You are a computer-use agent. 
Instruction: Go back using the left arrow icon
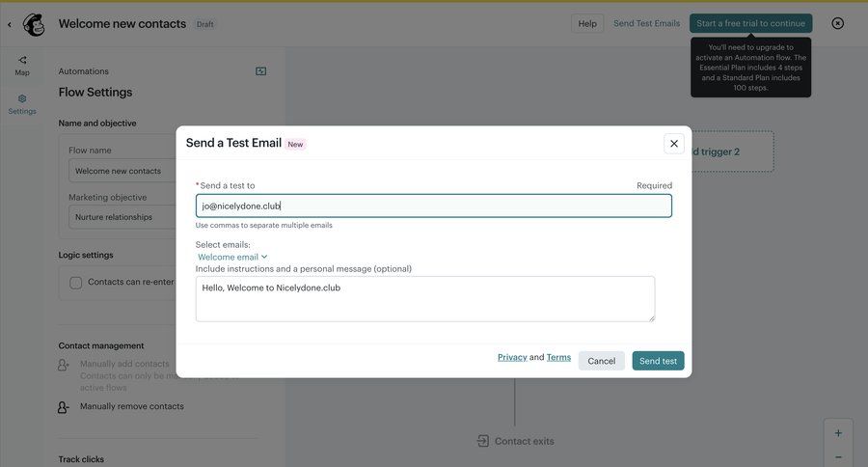pyautogui.click(x=10, y=24)
